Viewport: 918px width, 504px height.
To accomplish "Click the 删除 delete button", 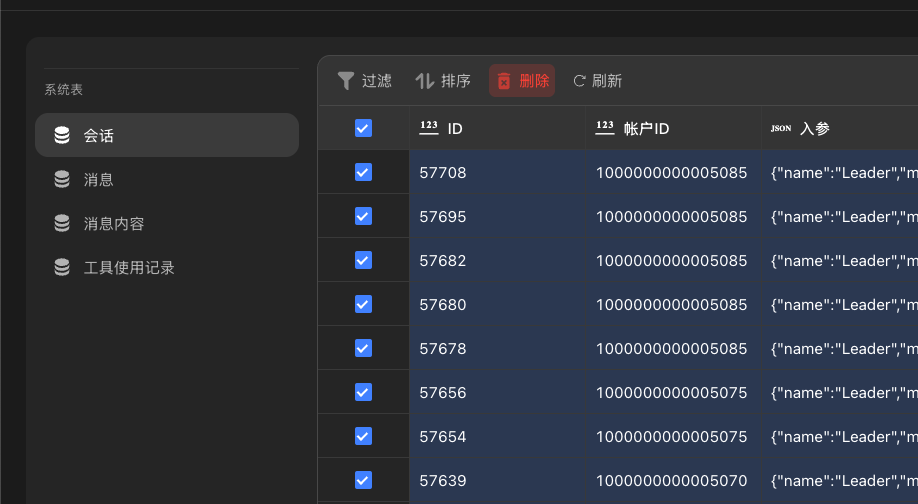I will point(522,81).
